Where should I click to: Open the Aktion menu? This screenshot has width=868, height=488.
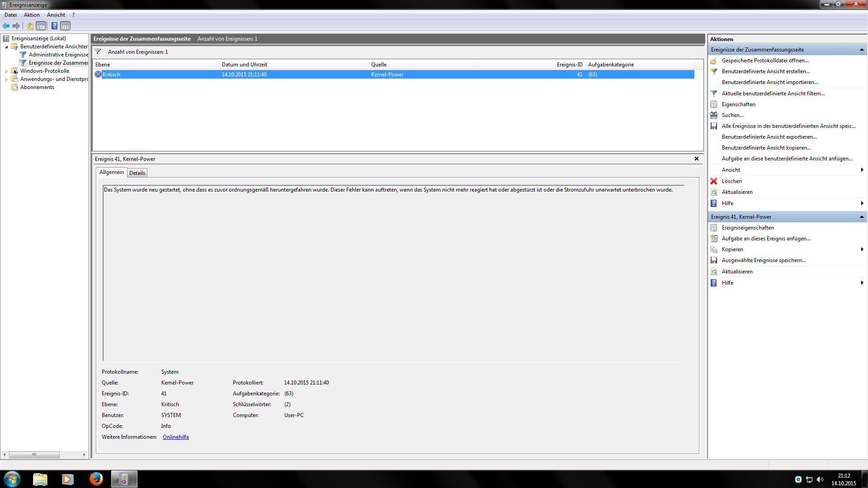tap(32, 15)
